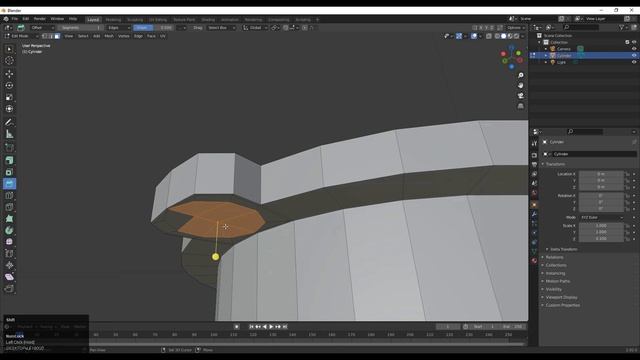Collapse the Transform panel
The width and height of the screenshot is (640, 360).
555,164
